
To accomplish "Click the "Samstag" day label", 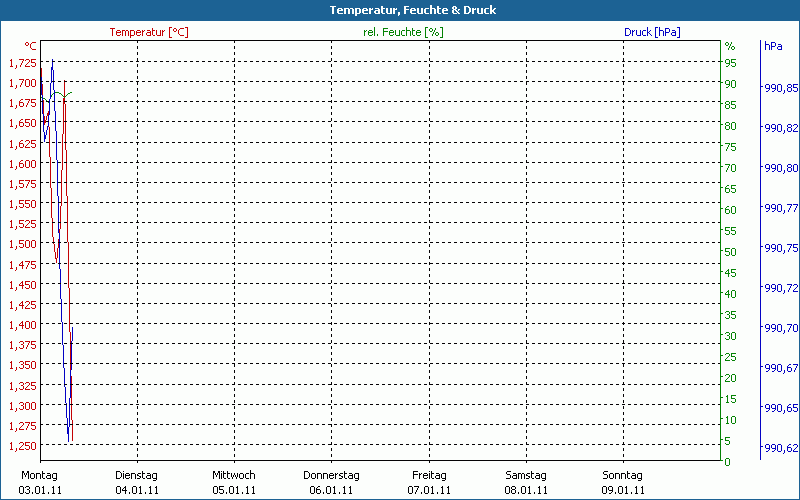I will point(526,475).
